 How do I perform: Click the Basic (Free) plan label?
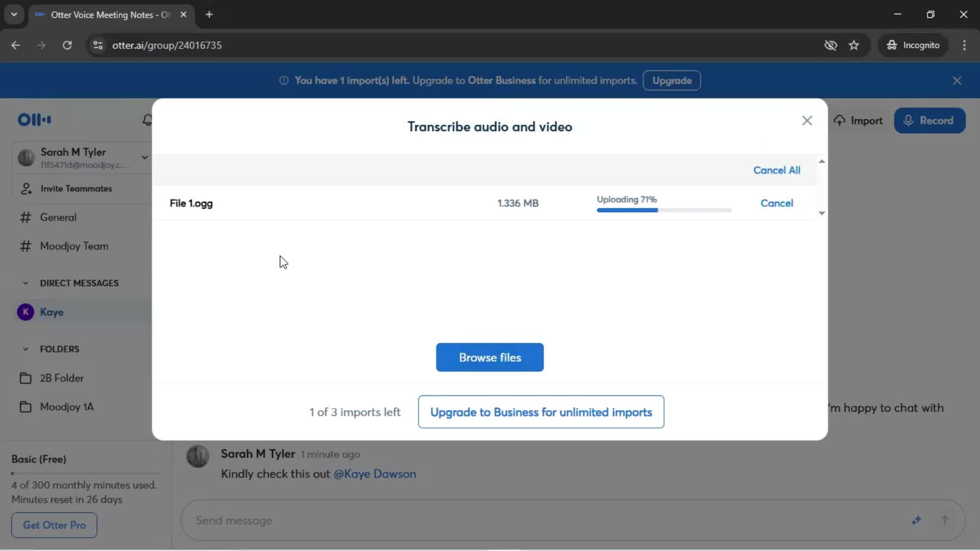[x=39, y=459]
